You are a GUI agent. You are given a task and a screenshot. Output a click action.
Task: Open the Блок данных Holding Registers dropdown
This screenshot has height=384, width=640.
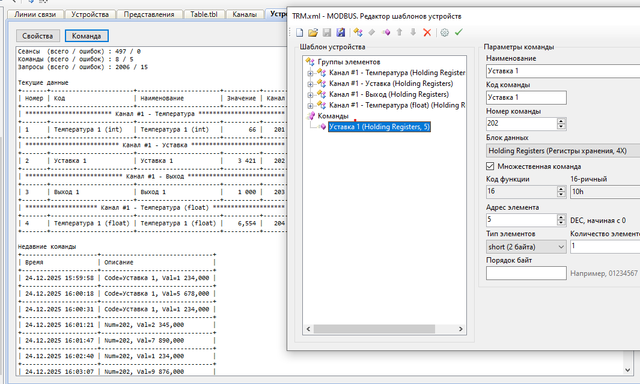click(563, 151)
